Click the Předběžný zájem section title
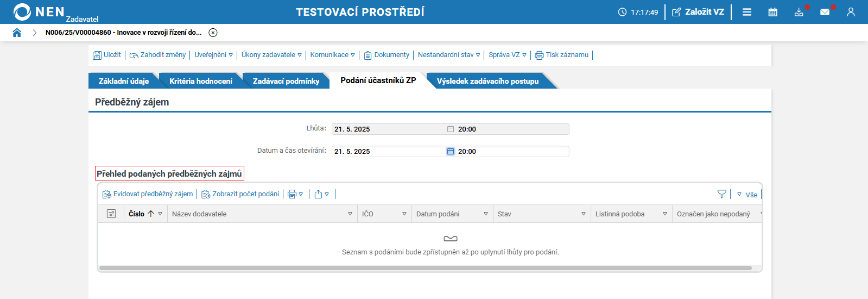The width and height of the screenshot is (868, 299). coord(132,102)
